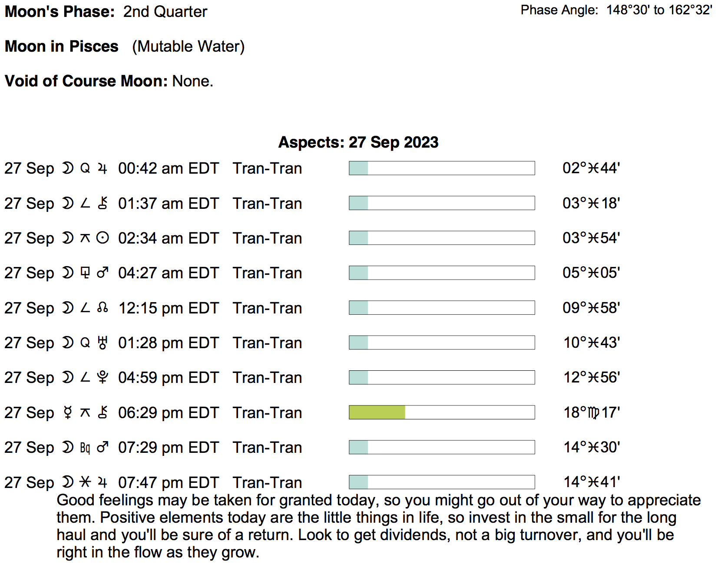Click the progress bar in the 12:15 pm row
Viewport: 728px width, 567px height.
[442, 308]
